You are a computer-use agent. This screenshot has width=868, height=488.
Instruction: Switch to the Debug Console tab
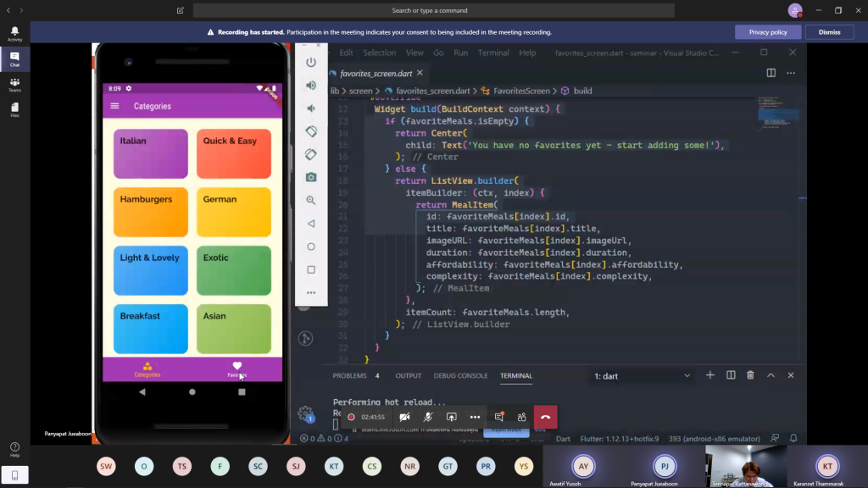coord(460,375)
